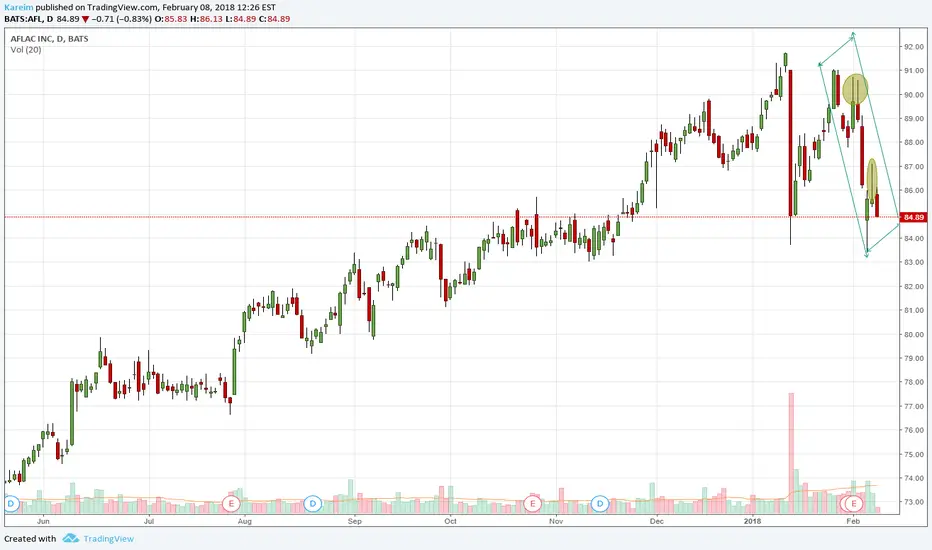Image resolution: width=932 pixels, height=550 pixels.
Task: Click the 2018 label on time axis
Action: click(752, 521)
